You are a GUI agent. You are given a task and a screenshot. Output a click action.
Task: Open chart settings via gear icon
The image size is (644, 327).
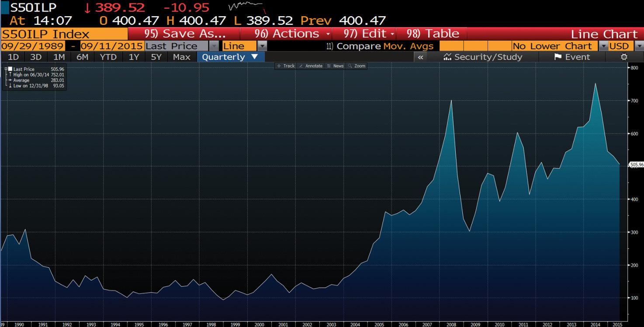point(624,57)
